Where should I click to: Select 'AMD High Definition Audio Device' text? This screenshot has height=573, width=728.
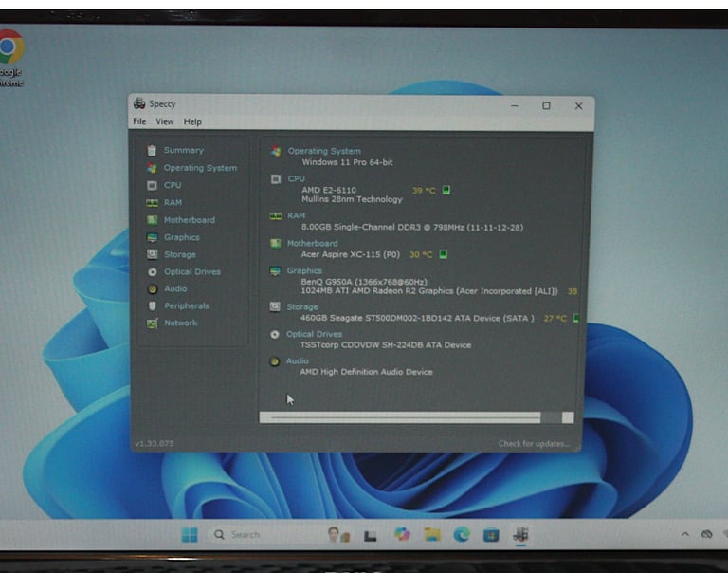pyautogui.click(x=366, y=372)
